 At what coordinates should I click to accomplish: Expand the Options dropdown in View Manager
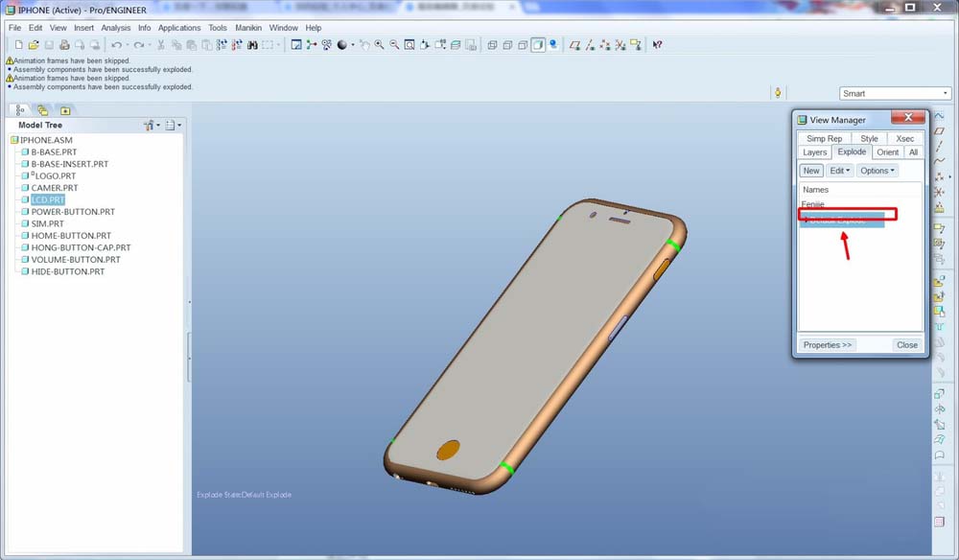coord(877,171)
